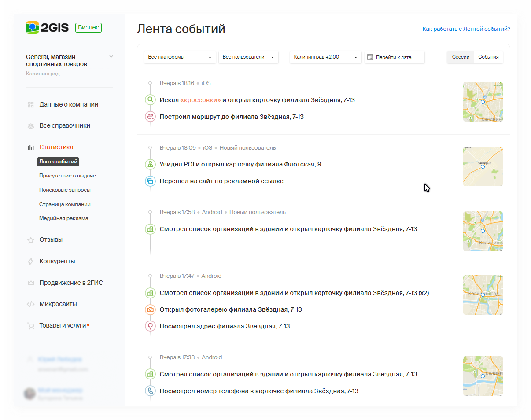This screenshot has height=420, width=531.
Task: Expand the General company selector chevron
Action: tap(111, 56)
